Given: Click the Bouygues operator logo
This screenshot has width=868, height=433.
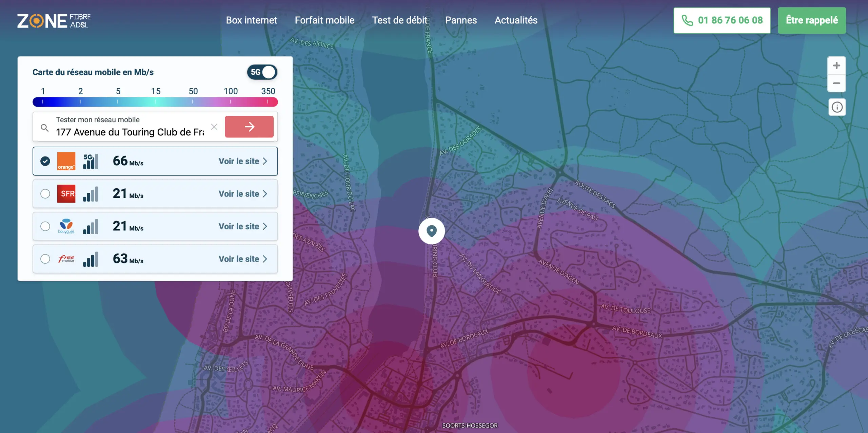Looking at the screenshot, I should [66, 226].
